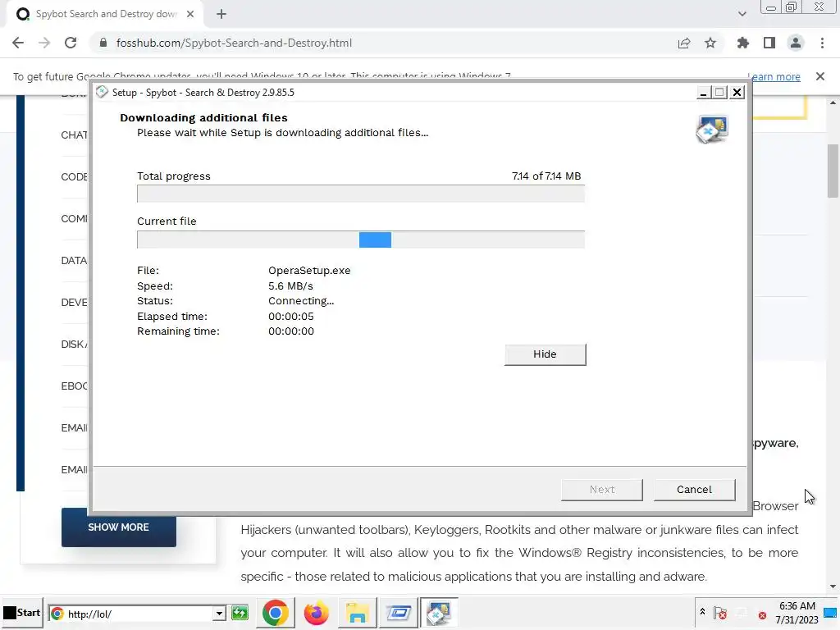Click the elapsed time value 00:00:05
This screenshot has height=630, width=840.
[291, 316]
